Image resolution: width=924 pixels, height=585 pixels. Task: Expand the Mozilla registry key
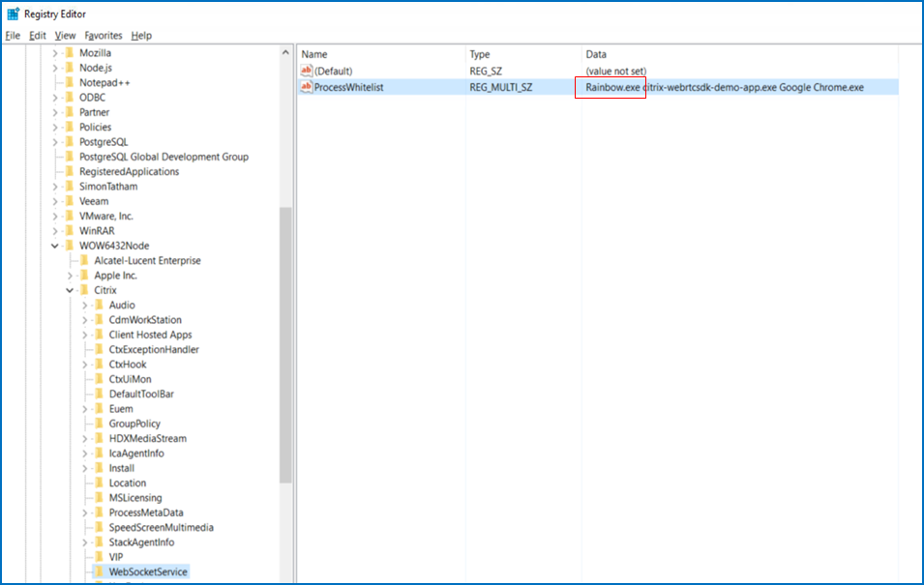coord(54,52)
